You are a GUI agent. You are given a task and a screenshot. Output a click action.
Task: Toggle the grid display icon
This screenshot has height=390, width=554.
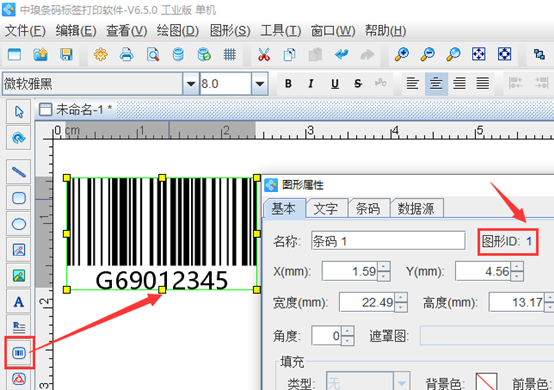[x=230, y=54]
